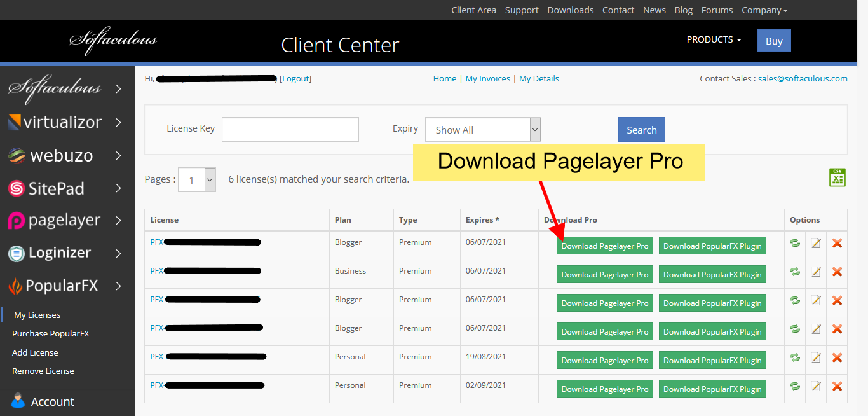Edit the first Blogger license row
Viewport: 868px width, 416px height.
[x=816, y=243]
